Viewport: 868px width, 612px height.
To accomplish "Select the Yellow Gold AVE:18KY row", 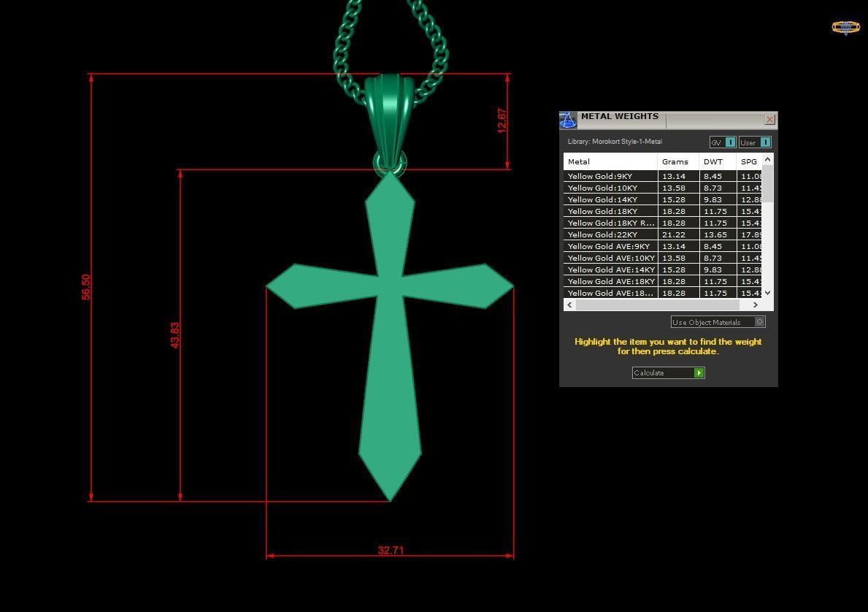I will coord(663,280).
